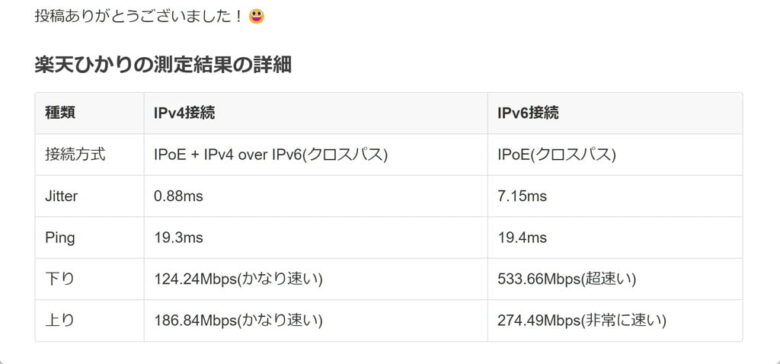Click the 楽天ひかりの測定結果の詳細 heading
The height and width of the screenshot is (364, 780).
[163, 65]
